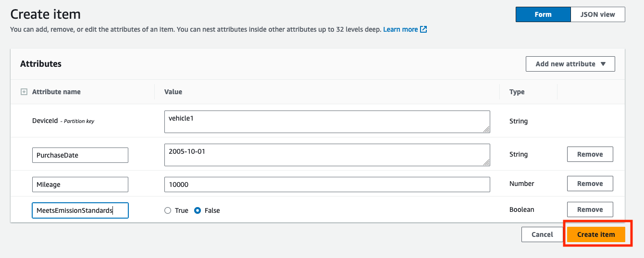Expand all attributes with the plus icon

pos(24,92)
